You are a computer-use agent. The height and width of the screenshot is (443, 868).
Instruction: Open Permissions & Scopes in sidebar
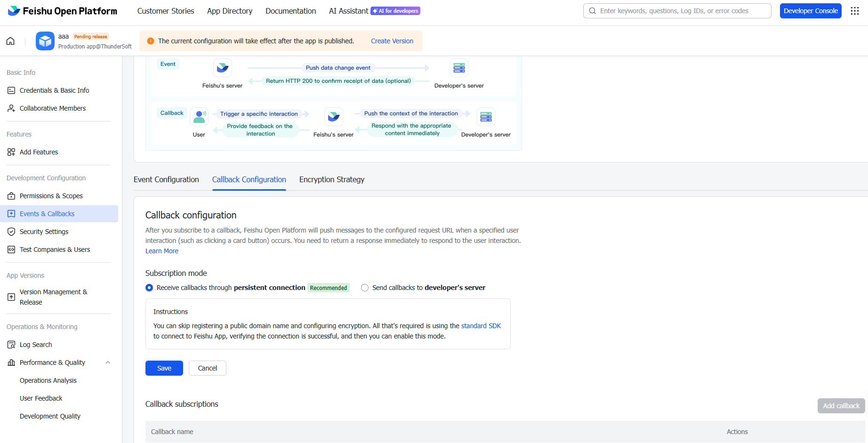pos(51,196)
